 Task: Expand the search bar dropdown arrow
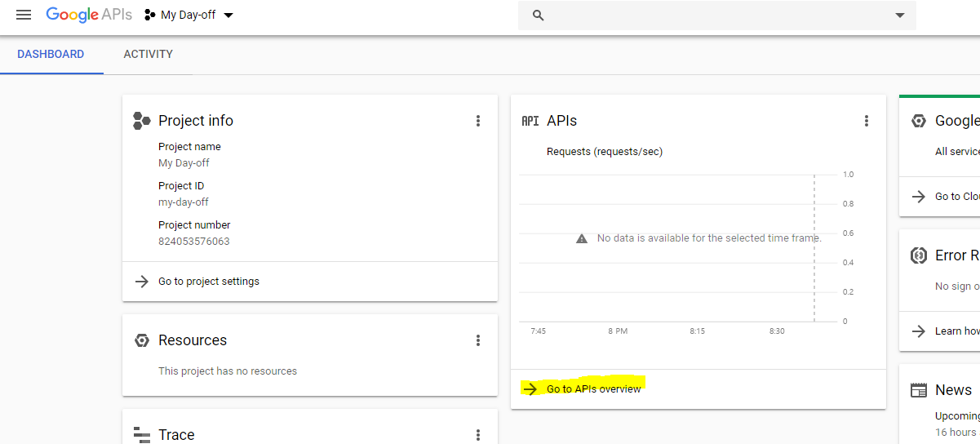click(x=899, y=16)
